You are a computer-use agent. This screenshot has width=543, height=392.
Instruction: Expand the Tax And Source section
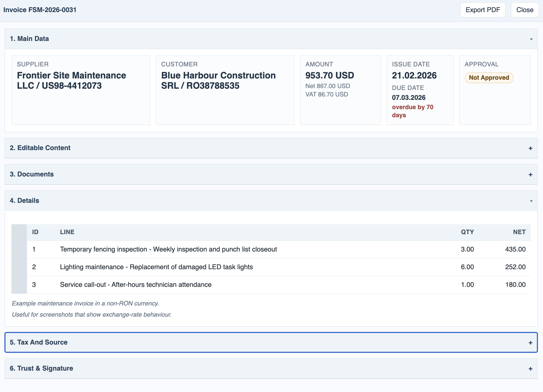click(271, 342)
